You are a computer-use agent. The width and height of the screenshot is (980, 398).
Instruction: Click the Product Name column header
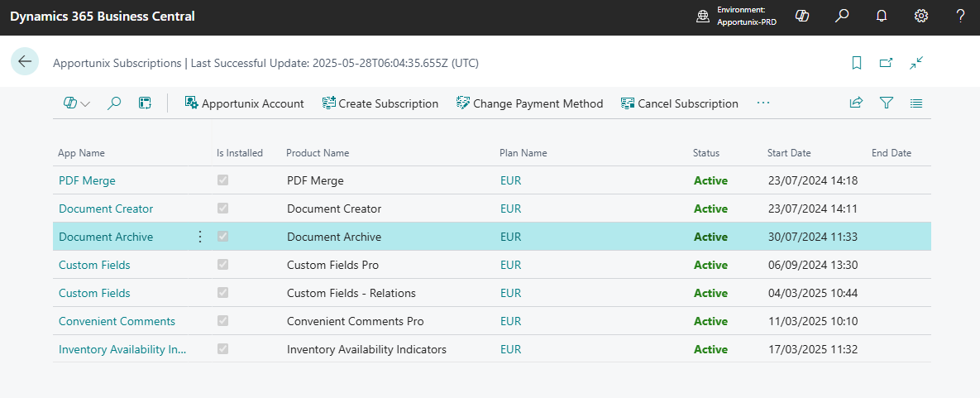tap(318, 153)
